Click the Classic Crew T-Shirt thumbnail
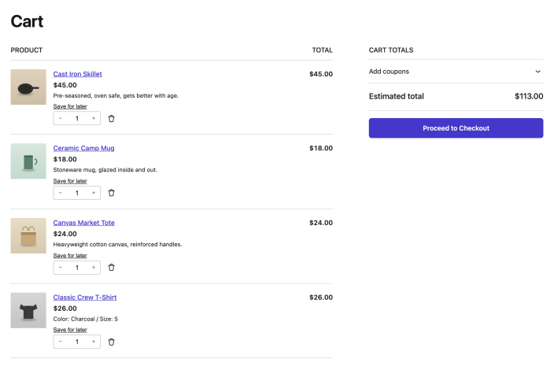 [28, 310]
